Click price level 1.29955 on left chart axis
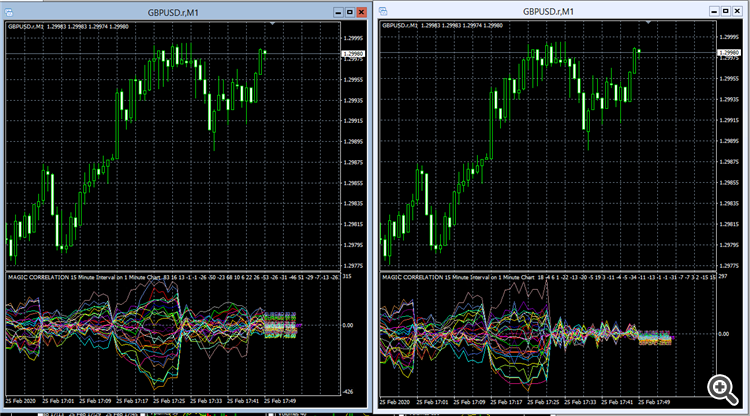 tap(353, 80)
